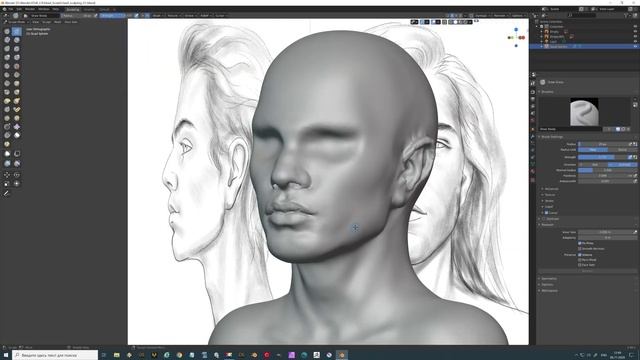
Task: Click the Windows taskbar search box
Action: coord(55,355)
